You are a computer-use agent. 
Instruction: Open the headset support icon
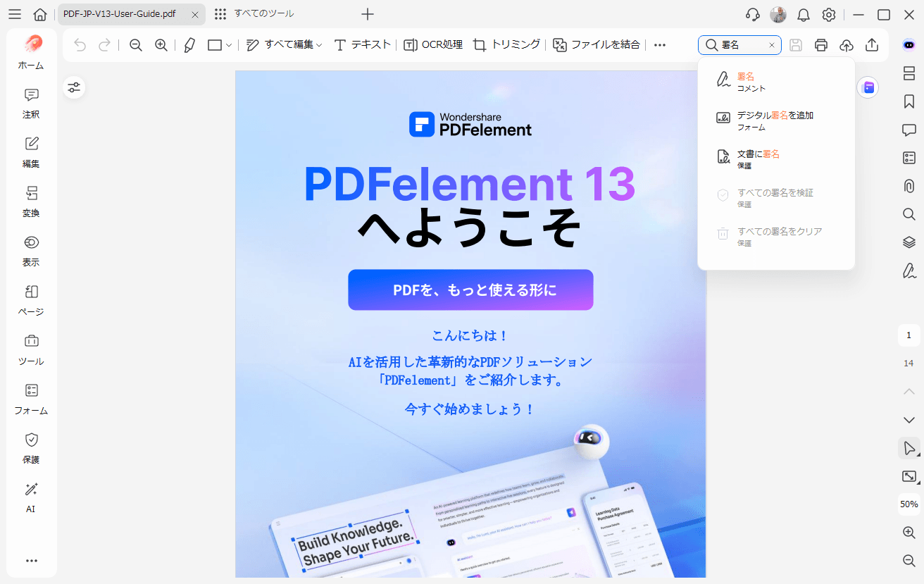753,15
